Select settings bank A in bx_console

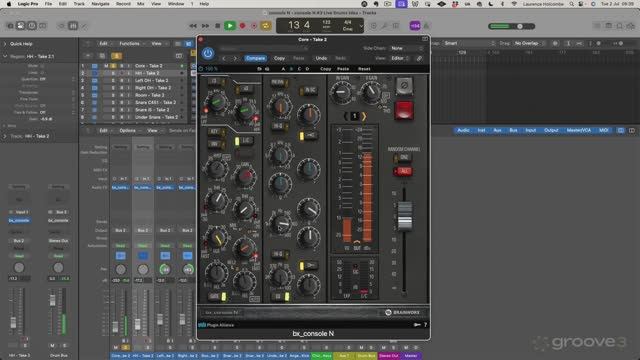[x=283, y=69]
